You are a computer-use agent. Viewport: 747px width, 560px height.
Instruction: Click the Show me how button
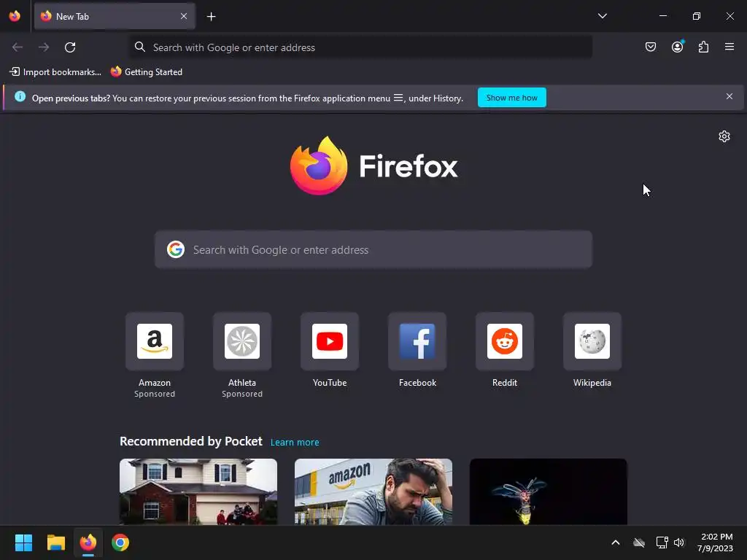tap(511, 98)
